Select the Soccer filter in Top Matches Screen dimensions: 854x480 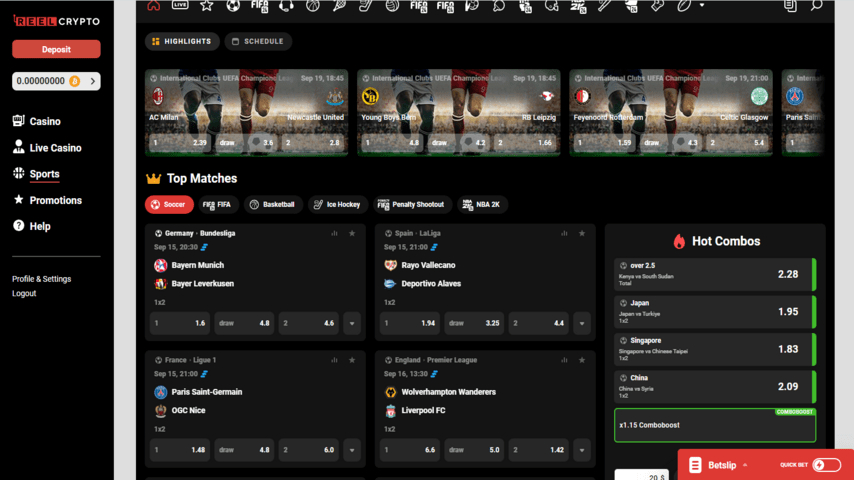(x=169, y=204)
